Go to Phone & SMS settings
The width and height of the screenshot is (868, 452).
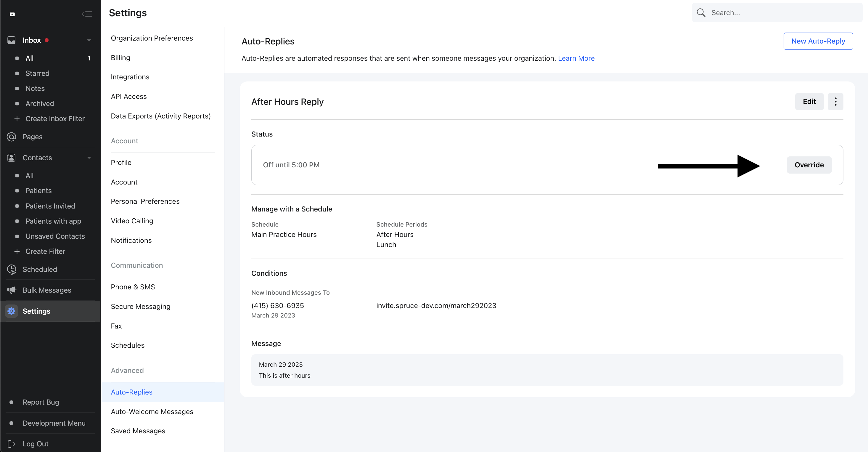click(133, 287)
